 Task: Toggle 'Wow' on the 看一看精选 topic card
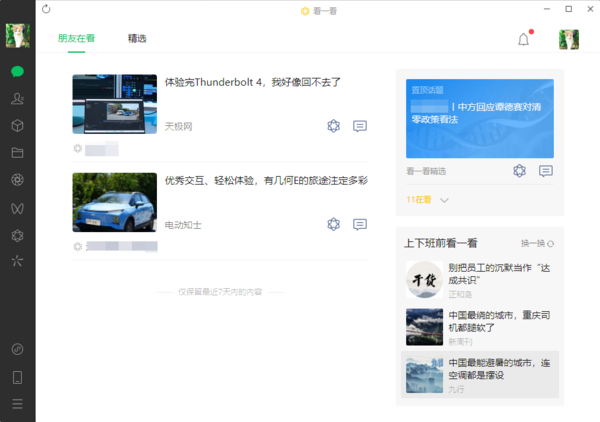(519, 171)
